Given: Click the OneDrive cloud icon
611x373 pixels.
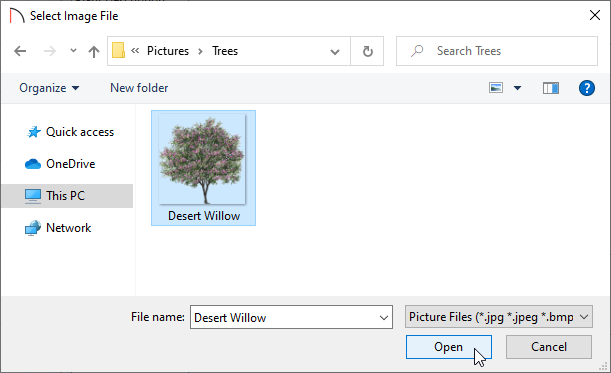Looking at the screenshot, I should click(x=33, y=164).
